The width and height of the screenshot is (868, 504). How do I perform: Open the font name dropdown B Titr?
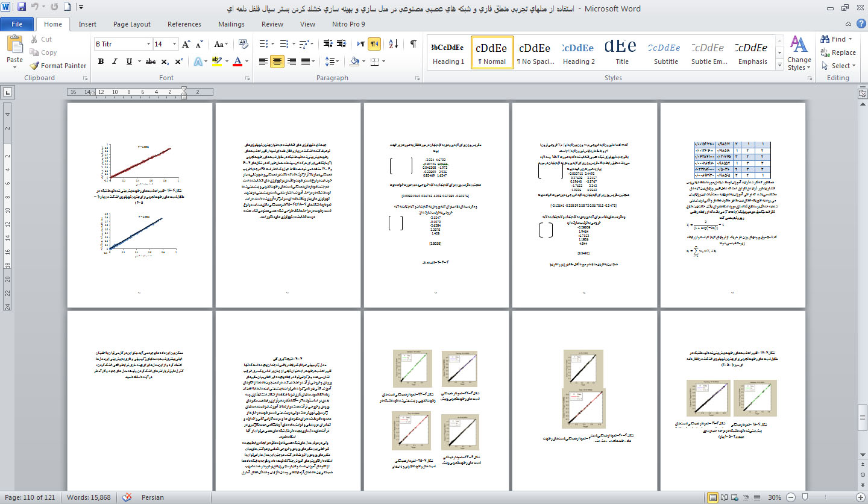148,44
